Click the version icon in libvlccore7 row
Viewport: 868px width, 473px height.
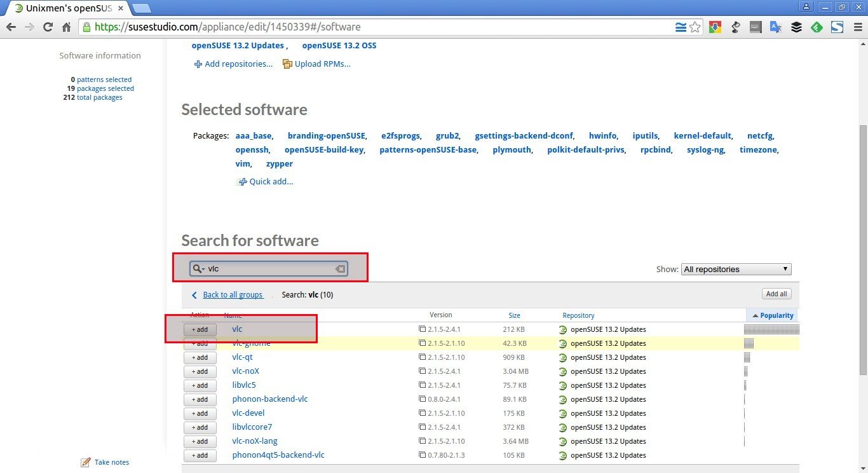[x=422, y=427]
